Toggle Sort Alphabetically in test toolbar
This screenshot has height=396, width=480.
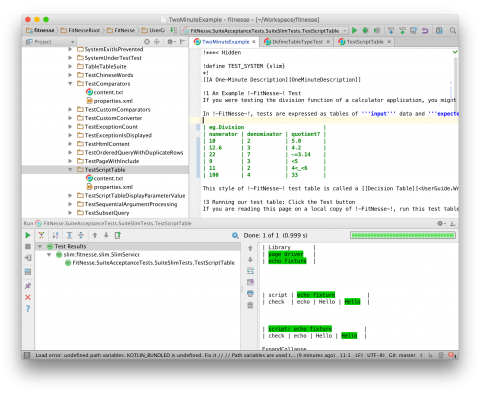(x=55, y=235)
